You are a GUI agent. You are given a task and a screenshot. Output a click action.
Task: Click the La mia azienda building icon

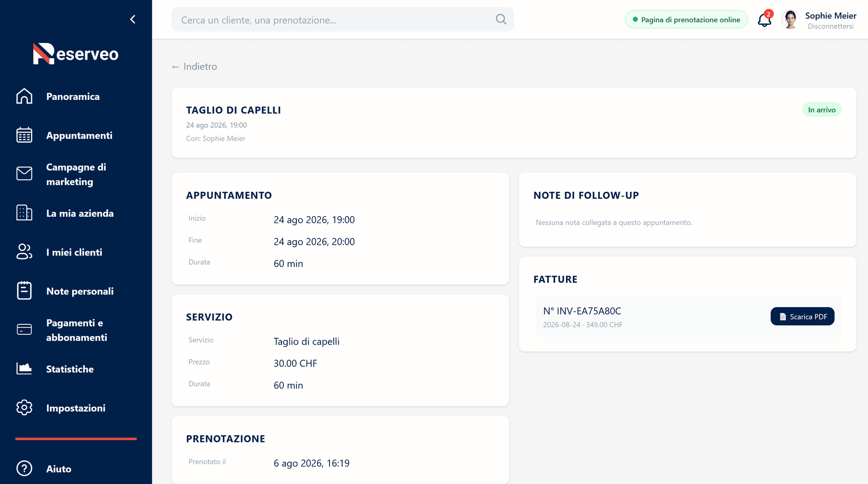24,213
